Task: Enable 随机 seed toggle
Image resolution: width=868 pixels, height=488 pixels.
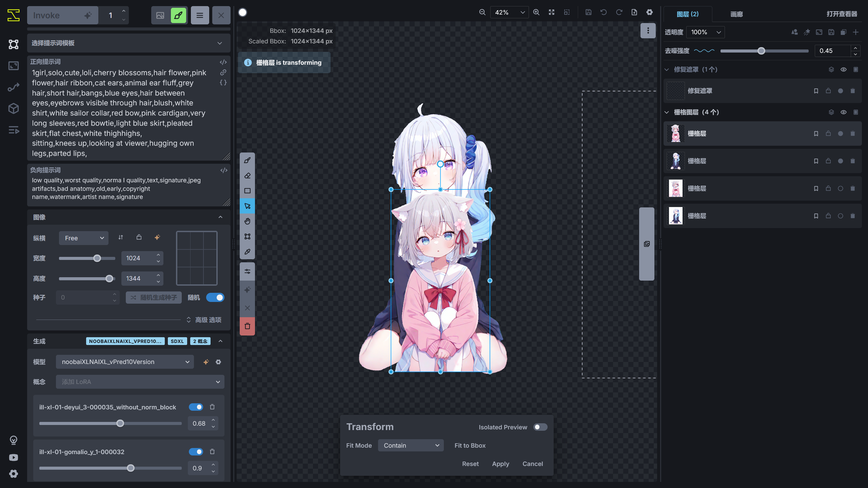Action: 215,297
